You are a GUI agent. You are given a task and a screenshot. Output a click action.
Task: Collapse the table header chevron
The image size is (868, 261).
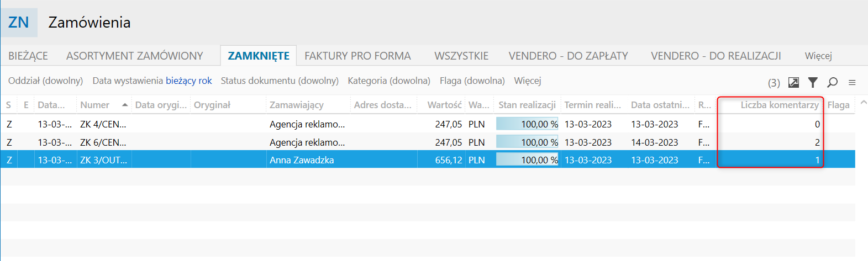pos(862,103)
